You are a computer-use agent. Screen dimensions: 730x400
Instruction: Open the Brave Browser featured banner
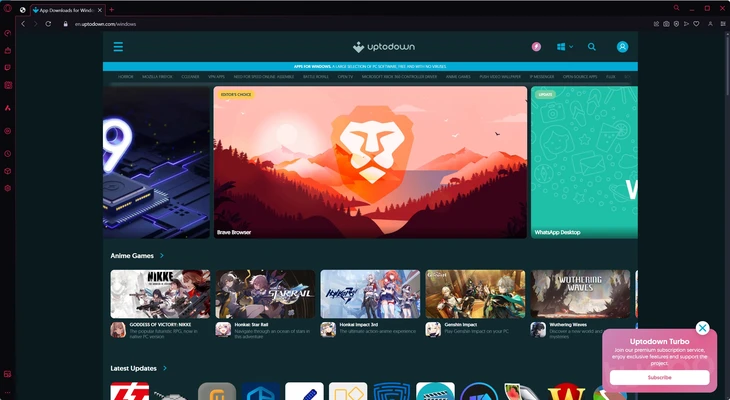pyautogui.click(x=370, y=162)
